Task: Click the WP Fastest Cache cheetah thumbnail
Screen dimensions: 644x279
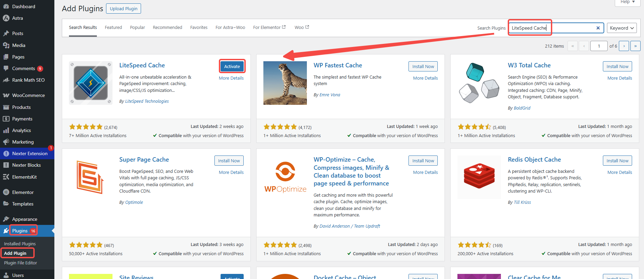Action: [x=285, y=83]
